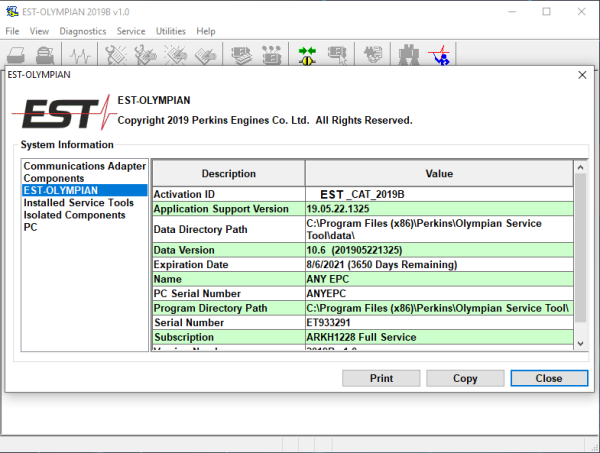
Task: Click the Active Event Codes icon
Action: tap(175, 55)
